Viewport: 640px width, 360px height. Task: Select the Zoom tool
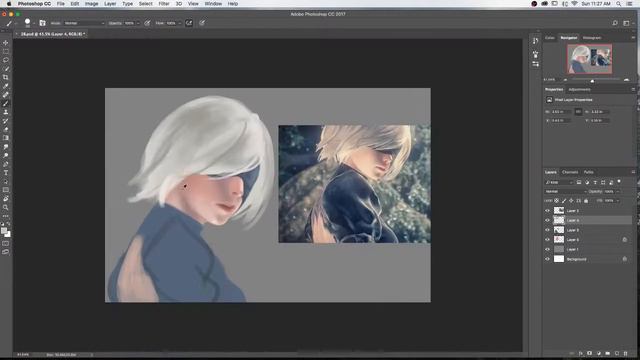click(x=6, y=207)
